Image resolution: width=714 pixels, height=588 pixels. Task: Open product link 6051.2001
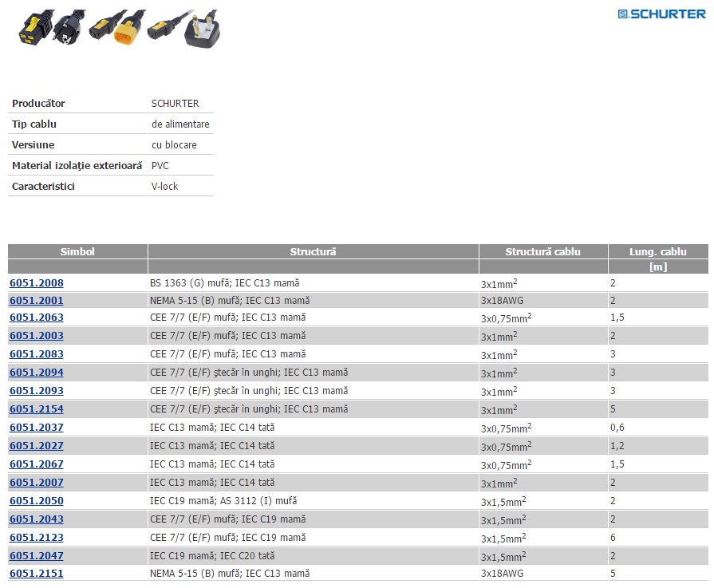(37, 301)
